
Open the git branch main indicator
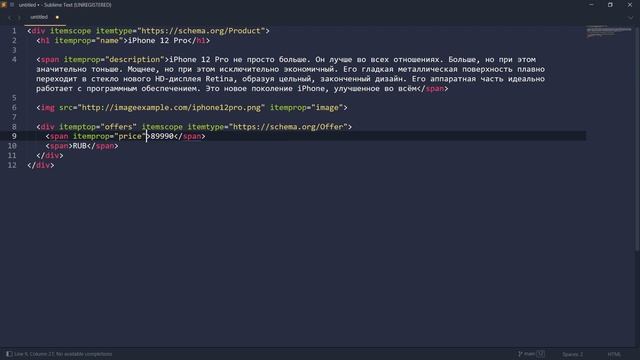(527, 354)
